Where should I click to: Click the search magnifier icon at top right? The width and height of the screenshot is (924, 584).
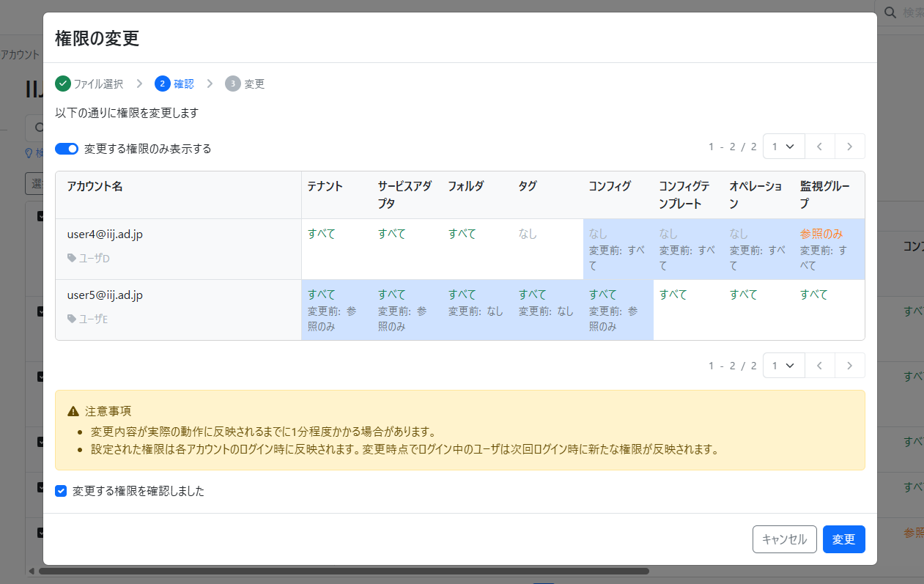[890, 12]
